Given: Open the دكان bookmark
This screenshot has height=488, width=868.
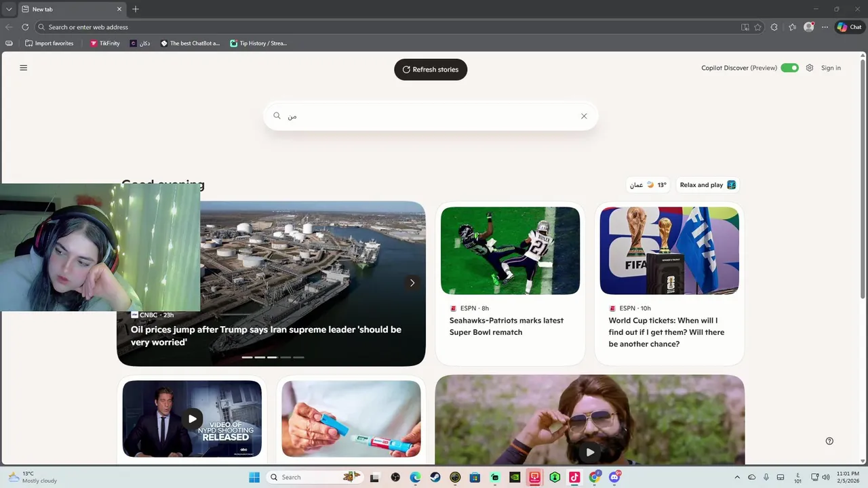Looking at the screenshot, I should point(140,43).
